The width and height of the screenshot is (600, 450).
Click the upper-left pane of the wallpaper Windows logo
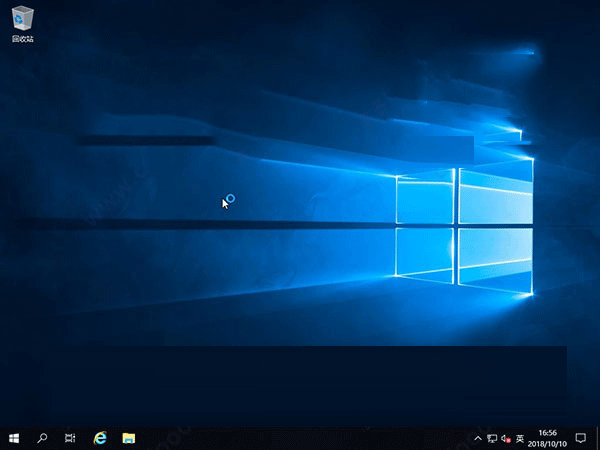point(425,200)
